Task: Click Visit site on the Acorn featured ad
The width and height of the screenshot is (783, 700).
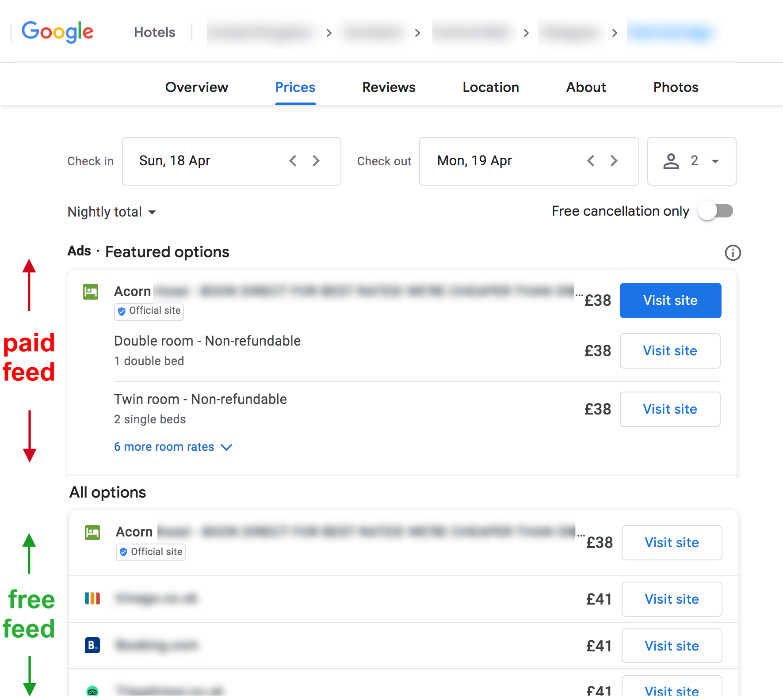Action: pos(670,301)
